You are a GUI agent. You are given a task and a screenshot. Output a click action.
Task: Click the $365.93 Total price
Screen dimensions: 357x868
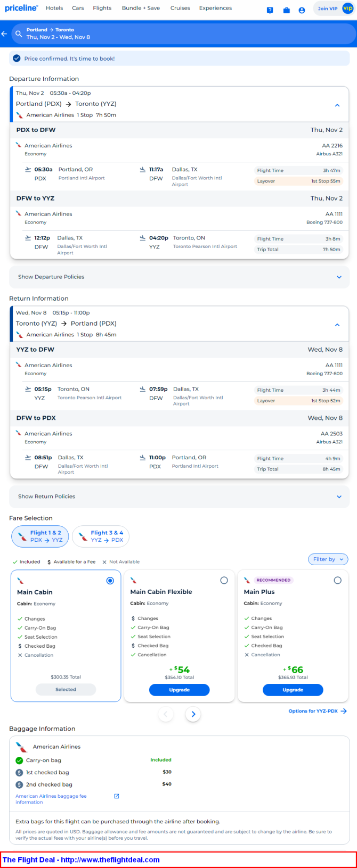click(x=293, y=677)
